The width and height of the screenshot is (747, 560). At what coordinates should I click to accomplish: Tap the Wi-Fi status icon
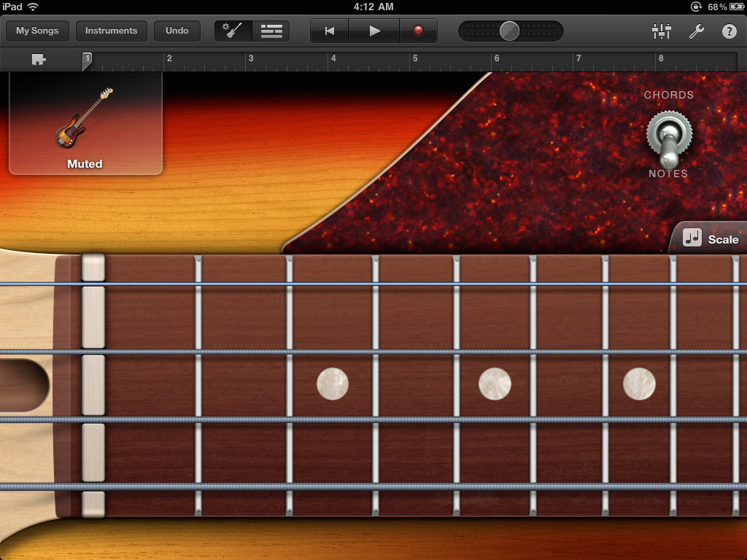pos(33,7)
